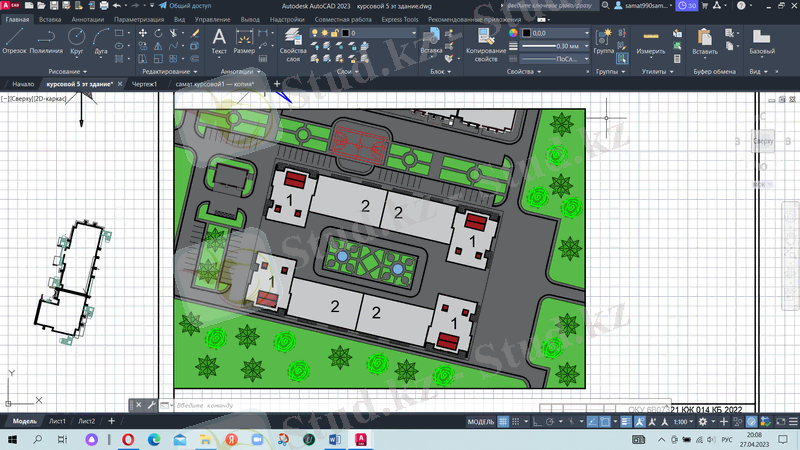The width and height of the screenshot is (800, 450).
Task: Select the Дуга (Arc) tool
Action: (101, 40)
